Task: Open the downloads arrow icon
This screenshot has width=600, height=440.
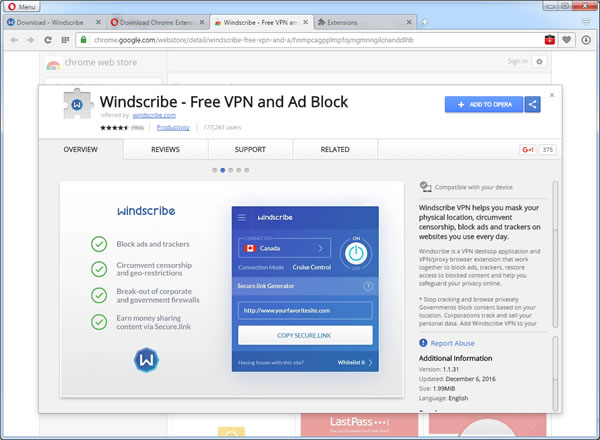Action: pos(586,40)
